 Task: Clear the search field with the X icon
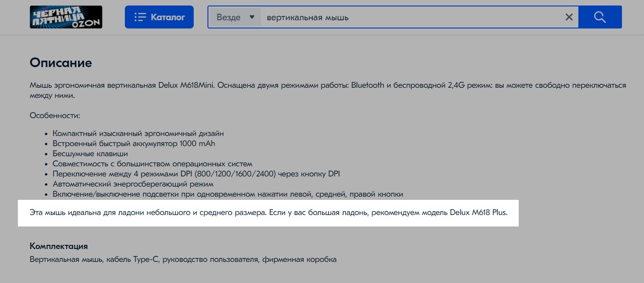pyautogui.click(x=569, y=17)
